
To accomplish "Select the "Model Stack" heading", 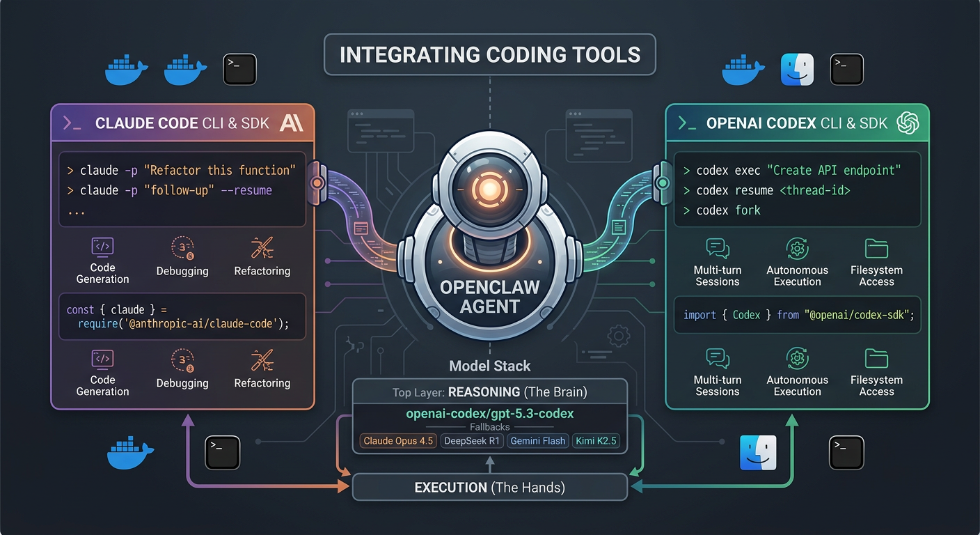I will click(x=490, y=366).
